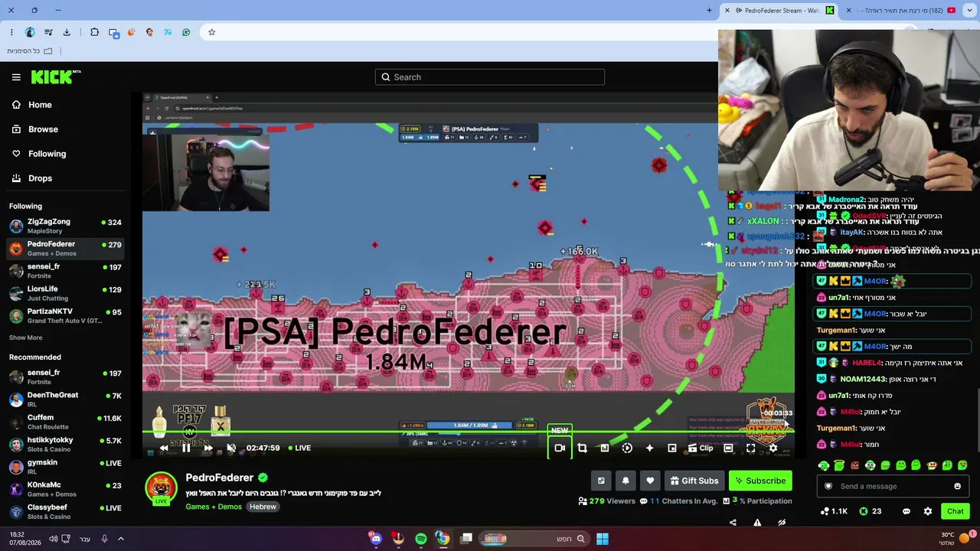Click the Kick logo

pos(56,77)
